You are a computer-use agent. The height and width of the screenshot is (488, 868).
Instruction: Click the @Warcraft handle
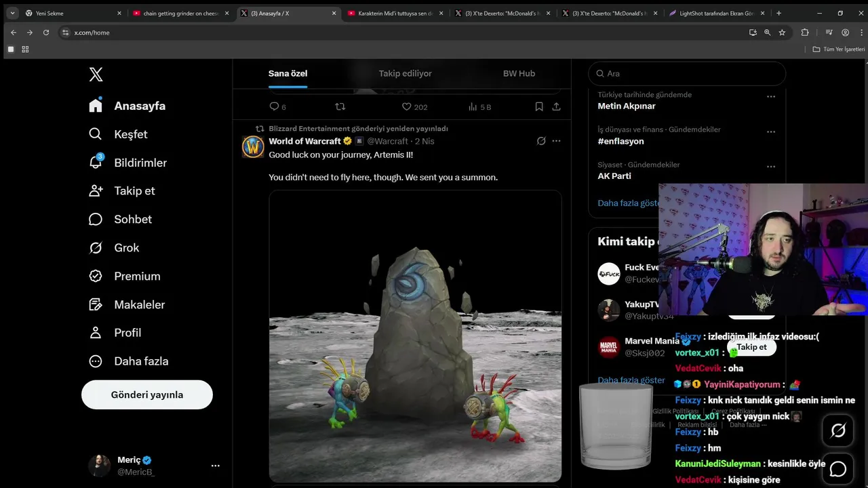(x=388, y=141)
